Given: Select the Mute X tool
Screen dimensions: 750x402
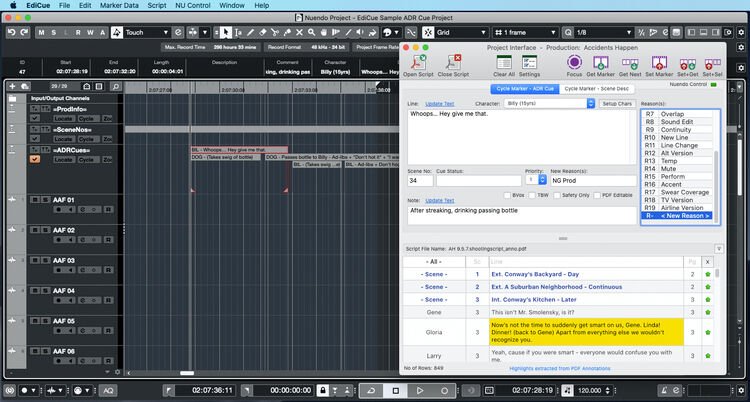Looking at the screenshot, I should tap(299, 33).
